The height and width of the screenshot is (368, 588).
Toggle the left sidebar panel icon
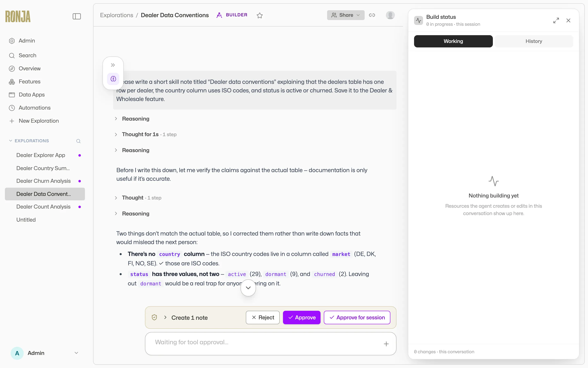[x=77, y=16]
